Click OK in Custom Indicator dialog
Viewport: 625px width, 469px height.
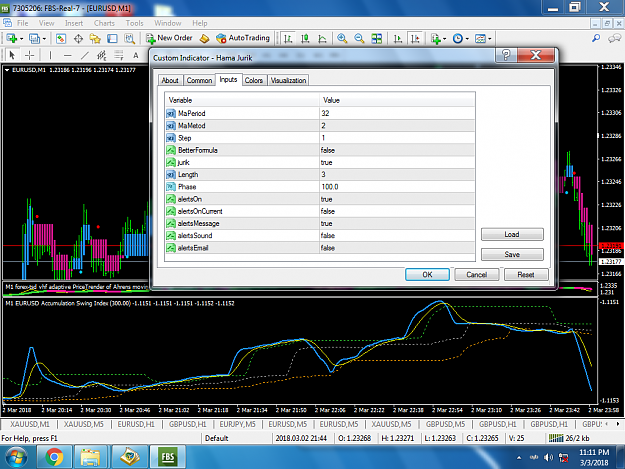pyautogui.click(x=427, y=275)
